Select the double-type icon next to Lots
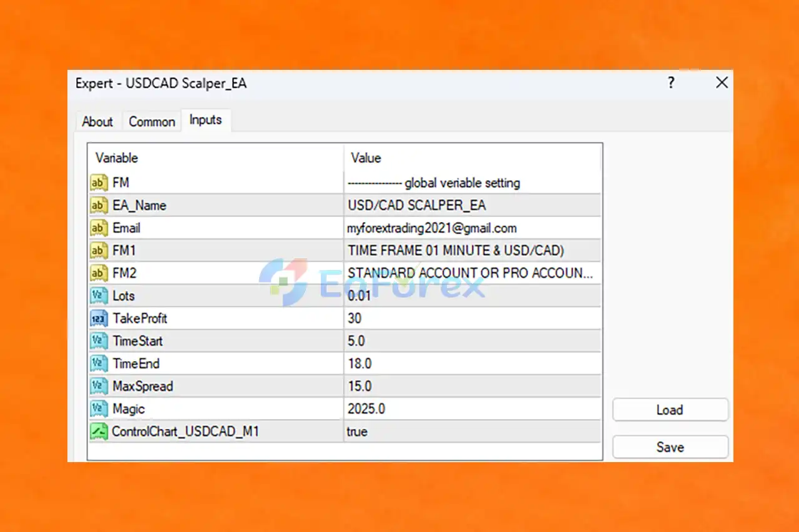This screenshot has width=799, height=532. [99, 296]
